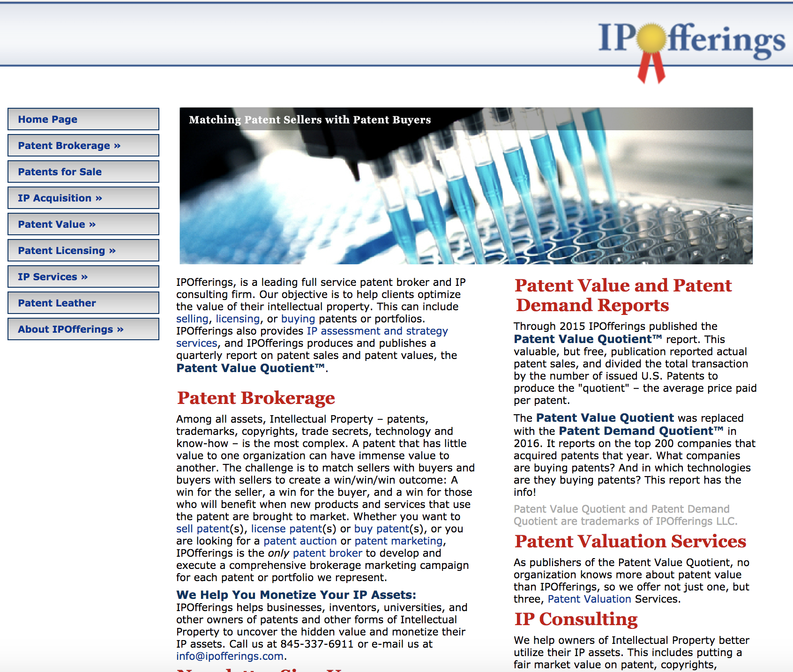Open the About IPOfferings menu
The image size is (793, 672).
[x=83, y=329]
